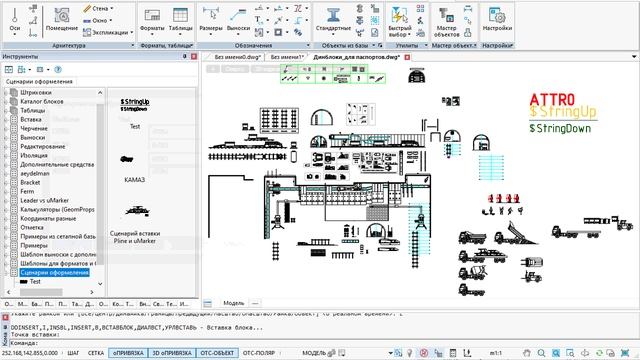Image resolution: width=640 pixels, height=360 pixels.
Task: Toggle оПРИВЯЗКА object snap
Action: (x=128, y=353)
